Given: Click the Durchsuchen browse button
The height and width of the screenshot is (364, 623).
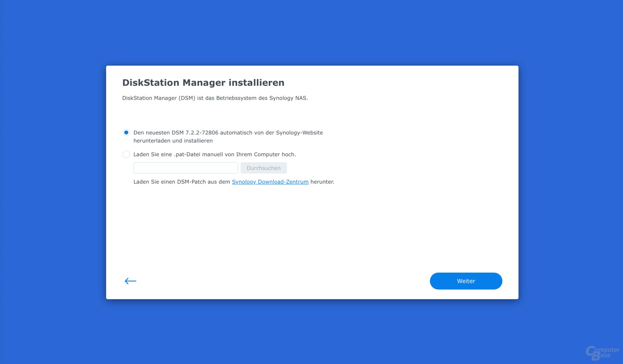Looking at the screenshot, I should (264, 168).
